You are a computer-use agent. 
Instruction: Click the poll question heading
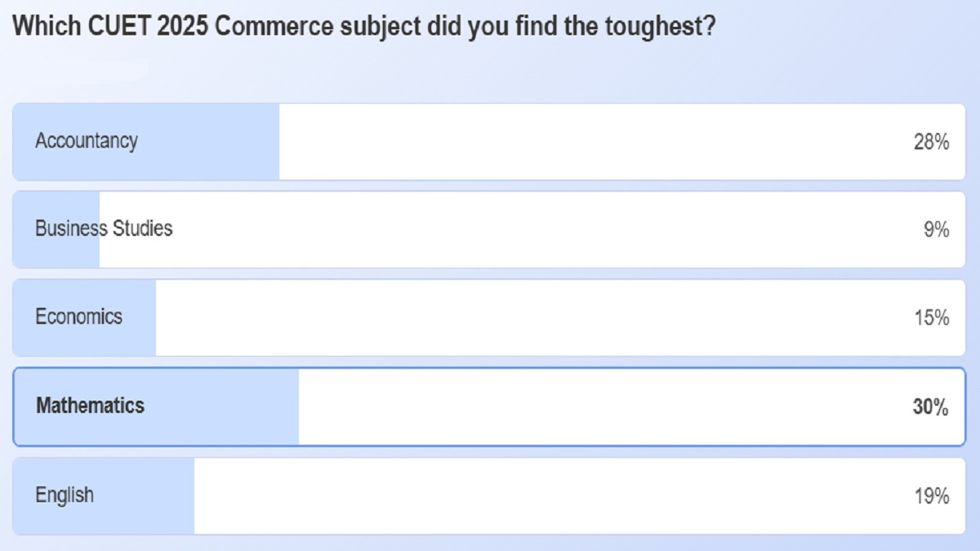pos(365,26)
